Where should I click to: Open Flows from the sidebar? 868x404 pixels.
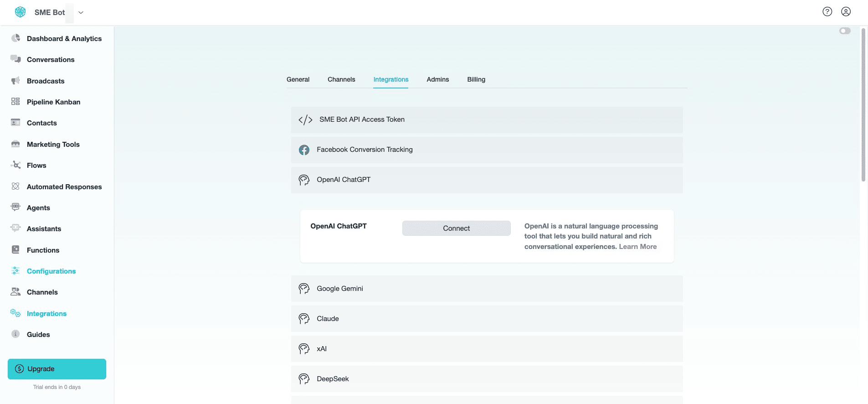(36, 166)
